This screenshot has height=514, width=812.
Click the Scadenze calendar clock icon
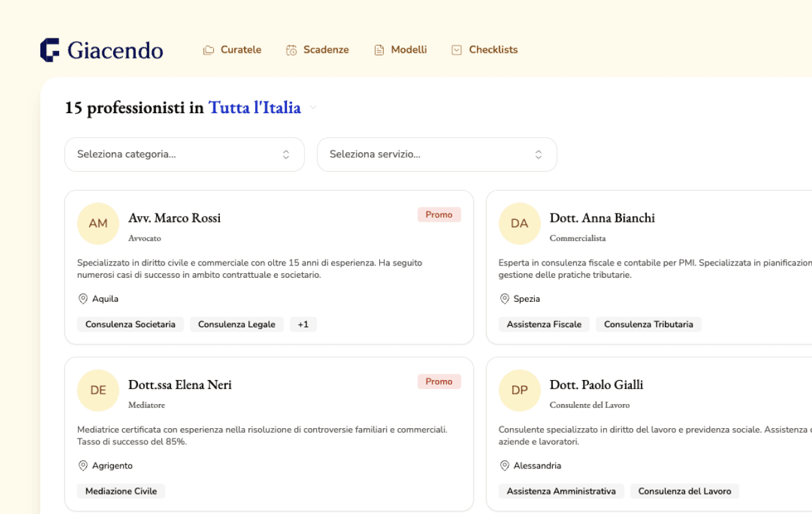pos(291,50)
